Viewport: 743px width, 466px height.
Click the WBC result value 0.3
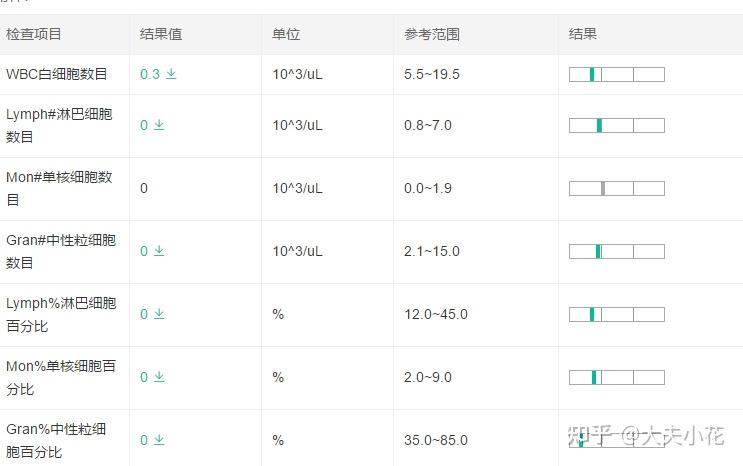pyautogui.click(x=150, y=74)
